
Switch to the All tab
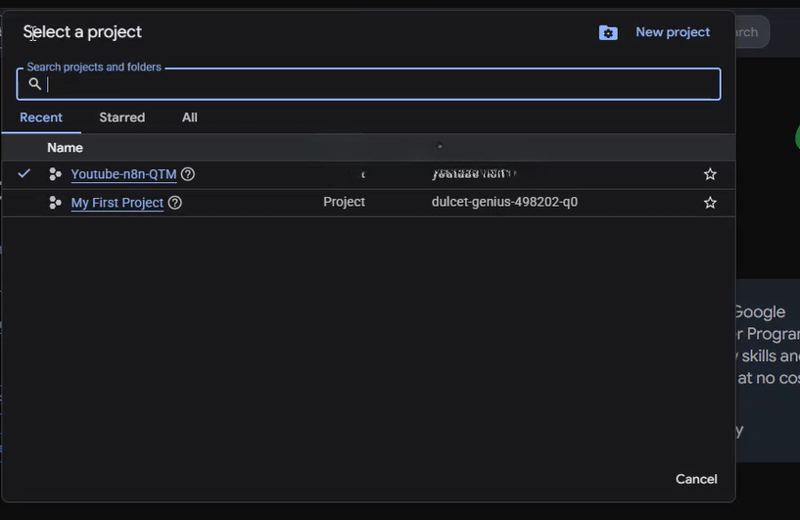pos(190,117)
